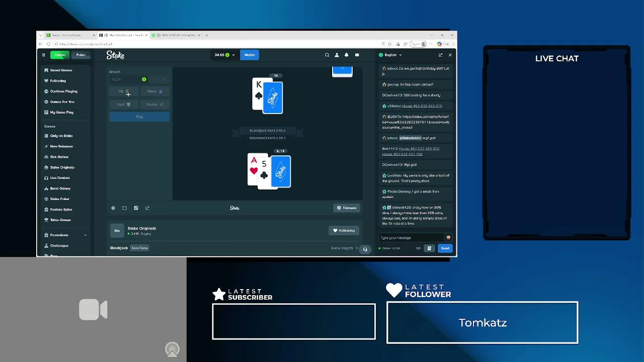Open Challenges in sidebar
Image resolution: width=644 pixels, height=362 pixels.
pyautogui.click(x=59, y=246)
